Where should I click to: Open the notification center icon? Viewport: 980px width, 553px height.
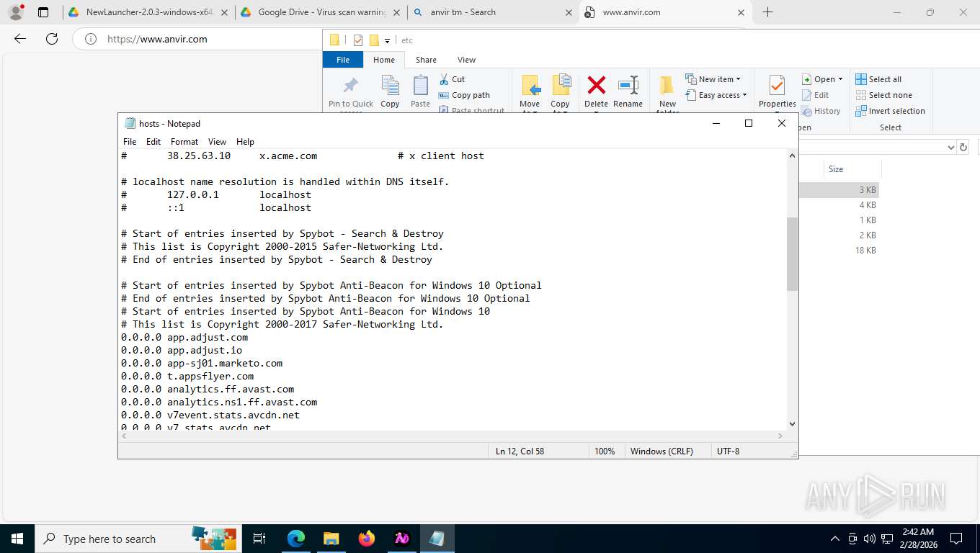pos(956,539)
